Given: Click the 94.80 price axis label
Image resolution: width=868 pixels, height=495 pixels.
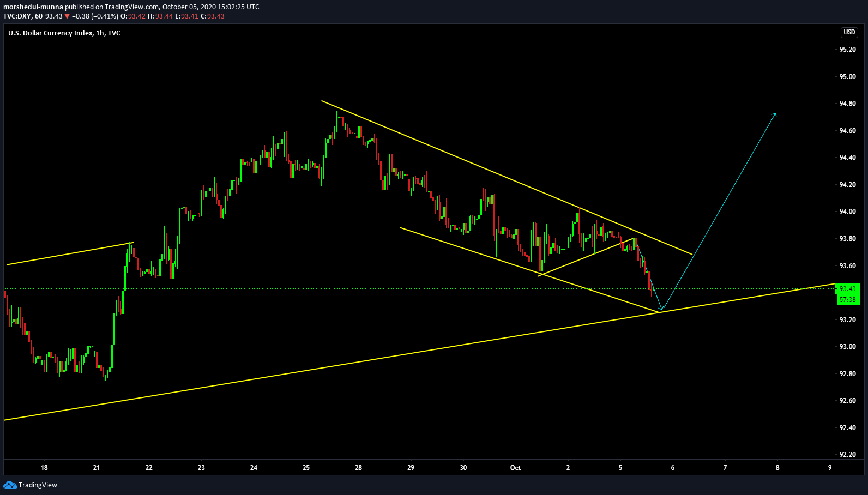Looking at the screenshot, I should (x=847, y=104).
